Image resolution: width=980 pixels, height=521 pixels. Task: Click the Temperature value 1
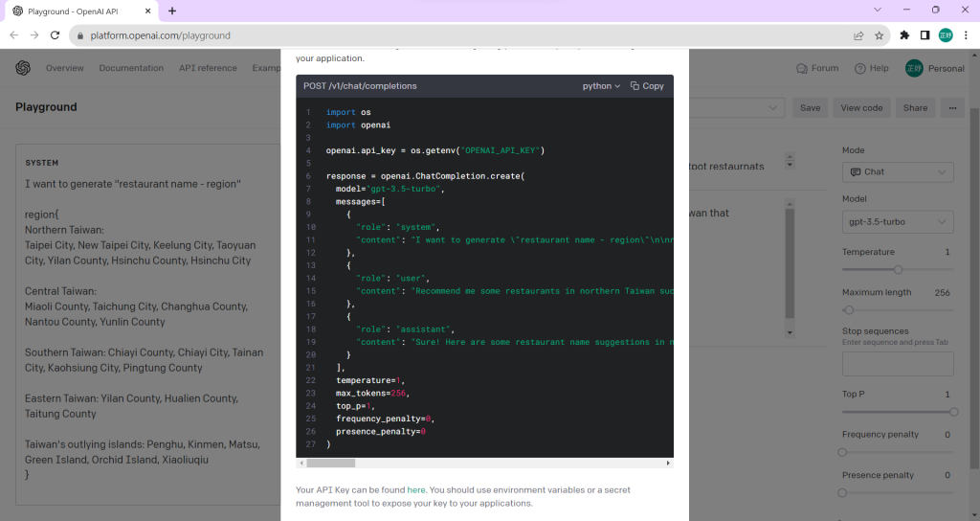pyautogui.click(x=947, y=252)
